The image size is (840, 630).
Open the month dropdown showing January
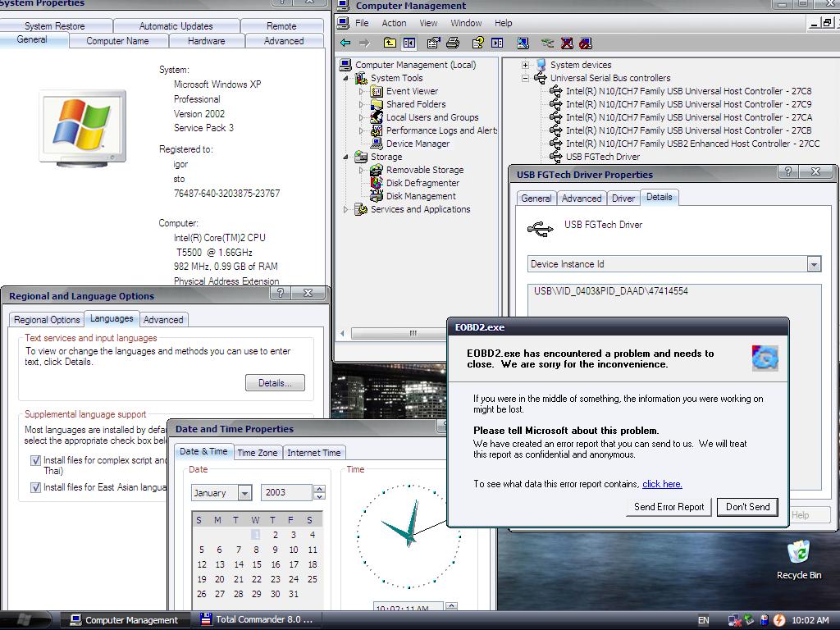244,493
